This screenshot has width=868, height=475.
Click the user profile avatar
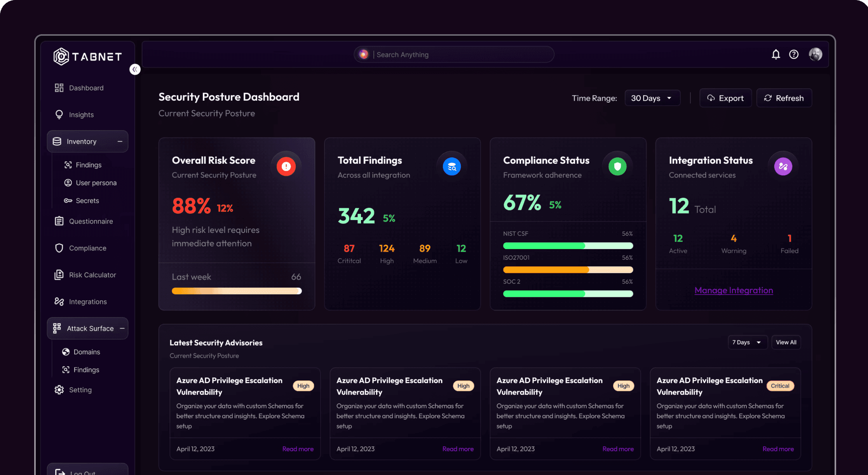(815, 54)
